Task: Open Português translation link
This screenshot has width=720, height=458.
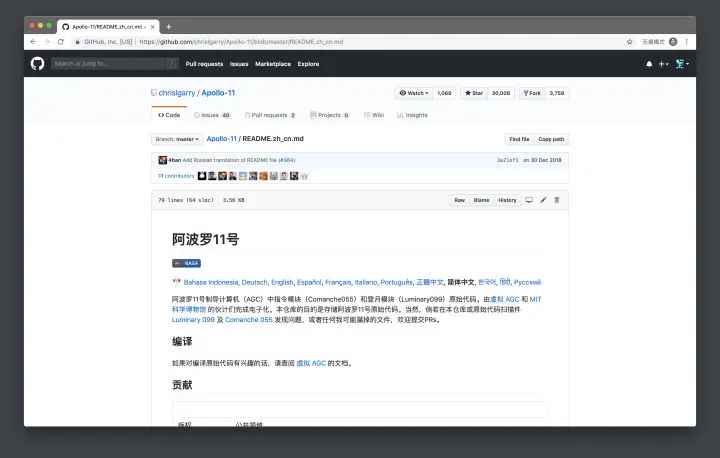Action: [396, 282]
